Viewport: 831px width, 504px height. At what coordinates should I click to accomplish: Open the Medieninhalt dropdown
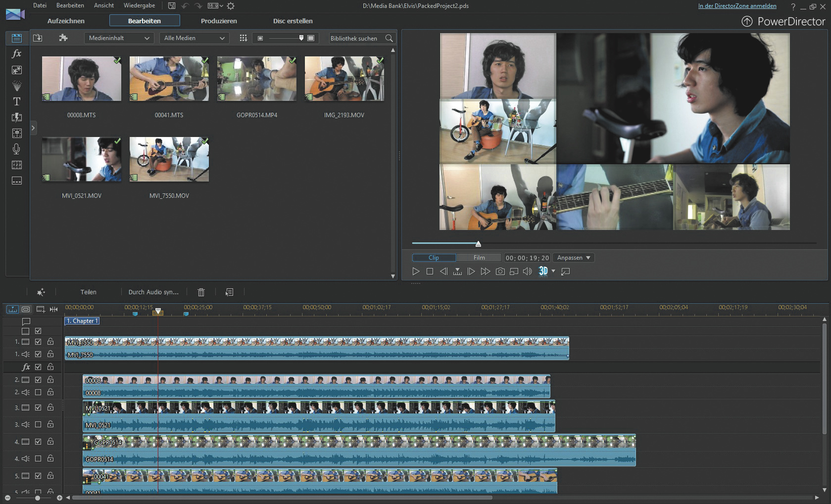click(x=119, y=38)
